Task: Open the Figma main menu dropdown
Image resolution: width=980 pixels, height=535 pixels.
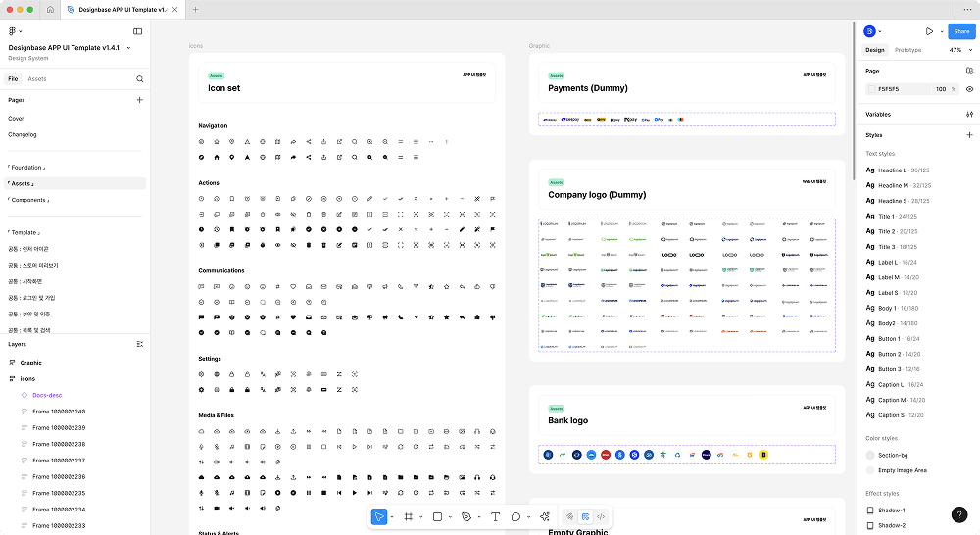Action: tap(15, 31)
